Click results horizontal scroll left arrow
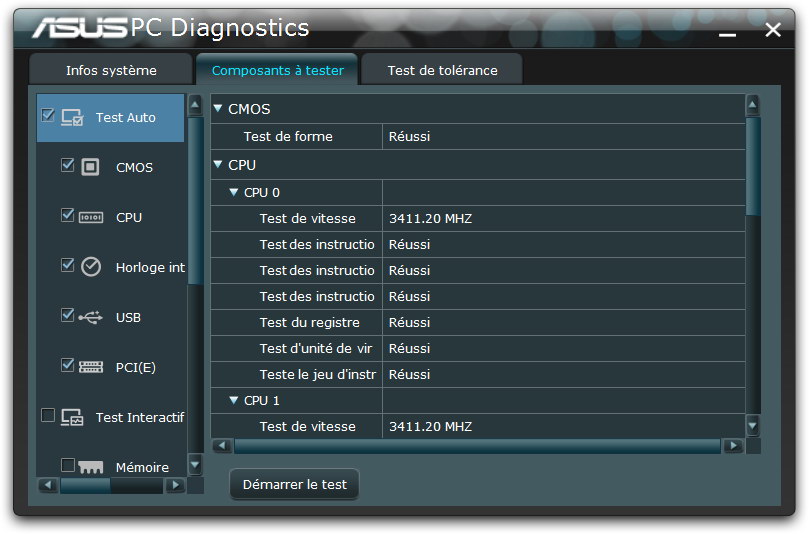Screen dimensions: 809x534 coord(222,446)
